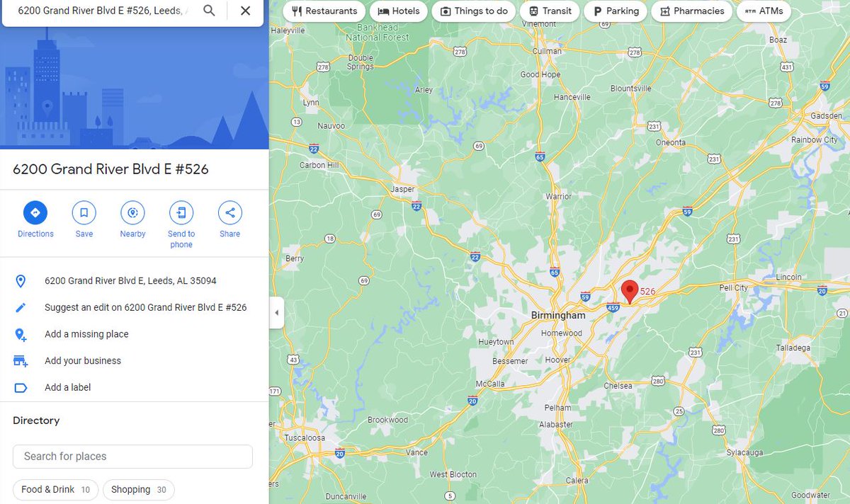This screenshot has width=850, height=504.
Task: Filter directory by Food & Drink
Action: [x=55, y=490]
